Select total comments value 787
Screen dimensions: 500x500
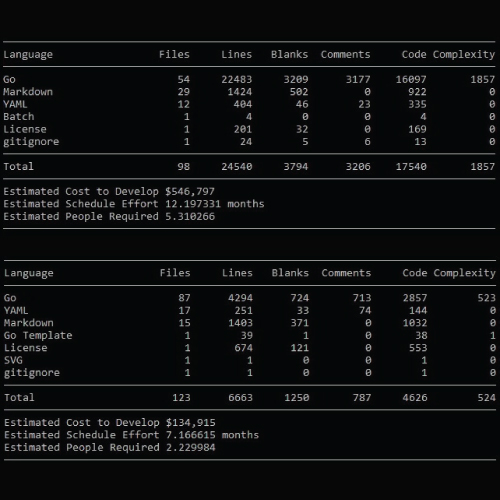(x=362, y=397)
